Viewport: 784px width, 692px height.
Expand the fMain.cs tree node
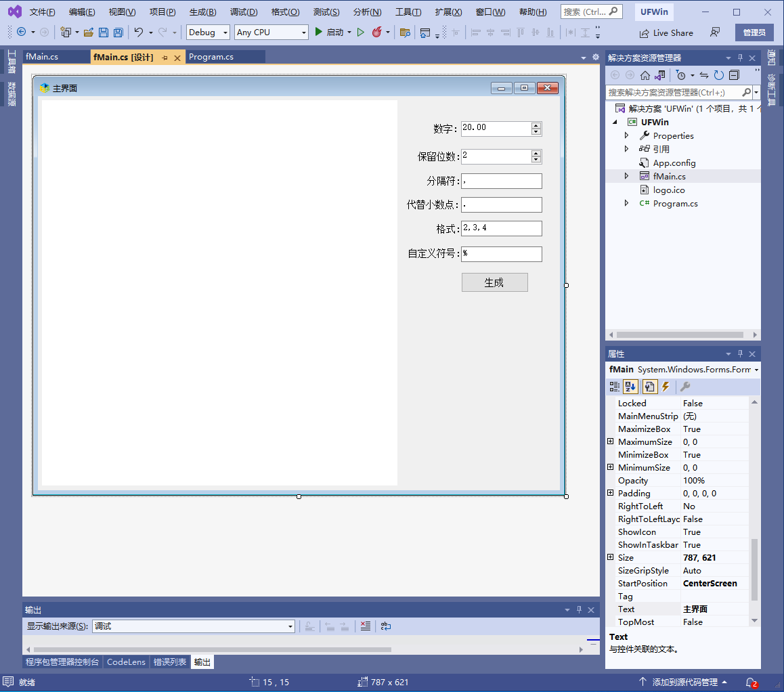(626, 176)
